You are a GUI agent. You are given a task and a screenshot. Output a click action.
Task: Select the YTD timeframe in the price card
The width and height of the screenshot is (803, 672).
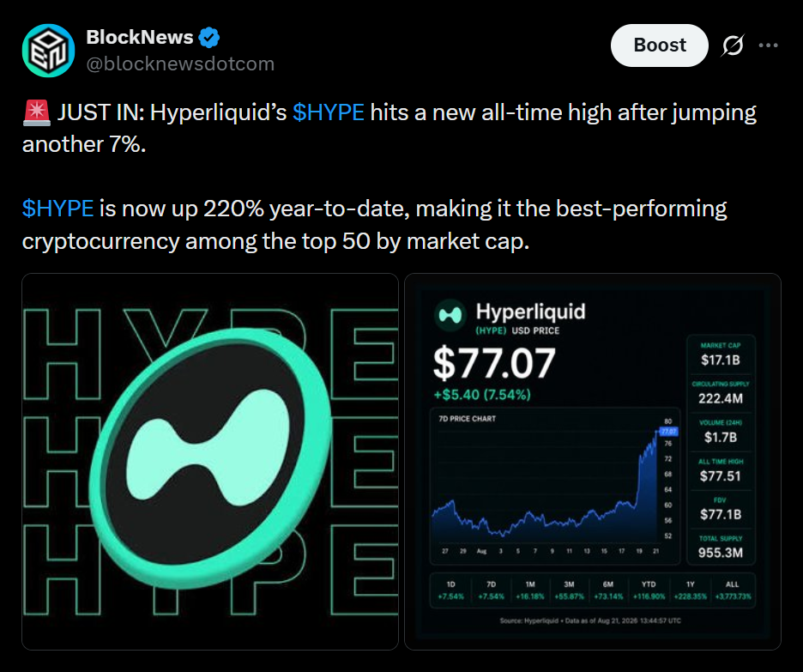(x=649, y=590)
